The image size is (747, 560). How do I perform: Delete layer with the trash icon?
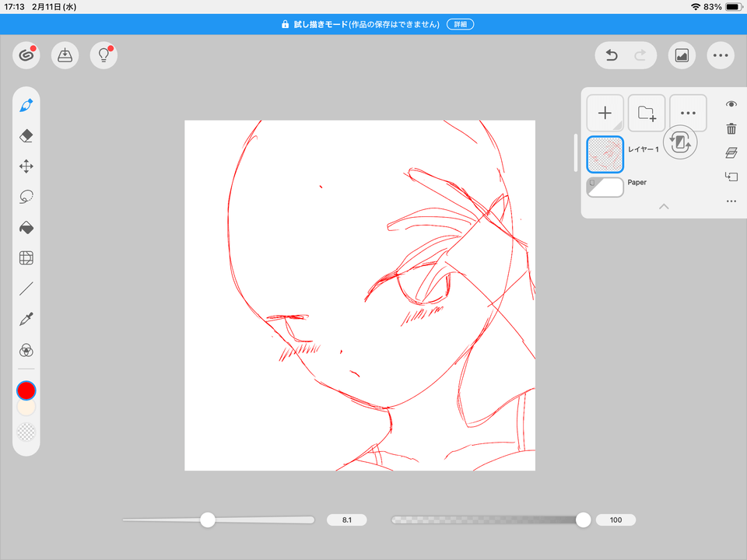731,128
